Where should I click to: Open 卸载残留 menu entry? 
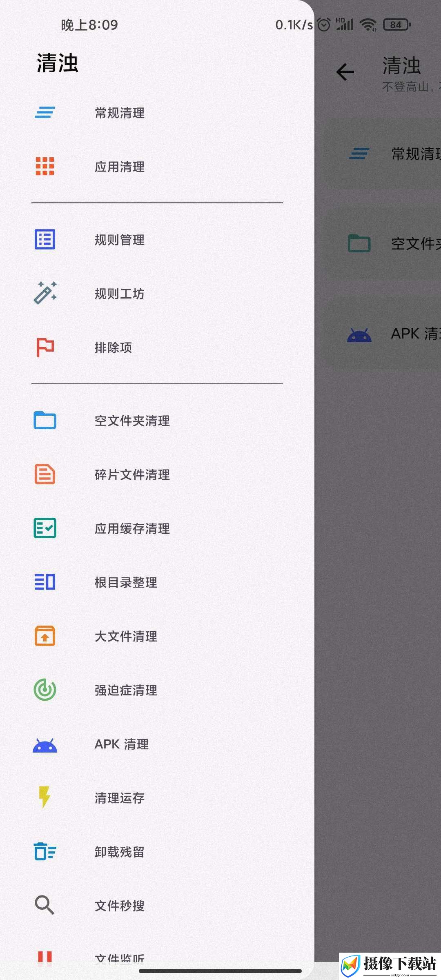pos(157,852)
